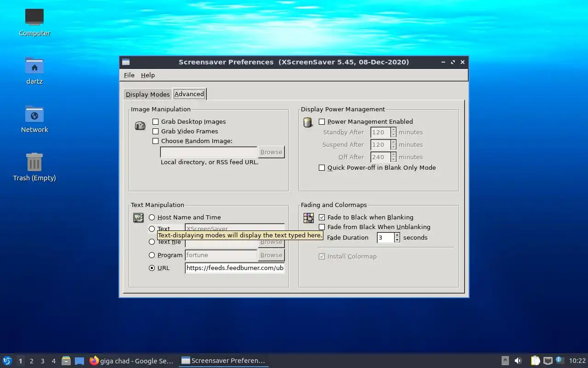Click the Off After 240 field
Image resolution: width=588 pixels, height=368 pixels.
[x=380, y=157]
